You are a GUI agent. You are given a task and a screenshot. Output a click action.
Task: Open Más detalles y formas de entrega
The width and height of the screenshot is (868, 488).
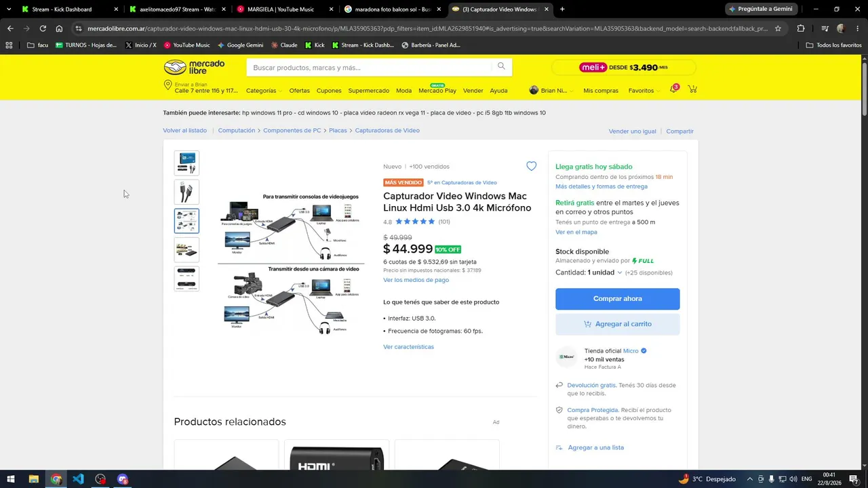[x=601, y=186]
